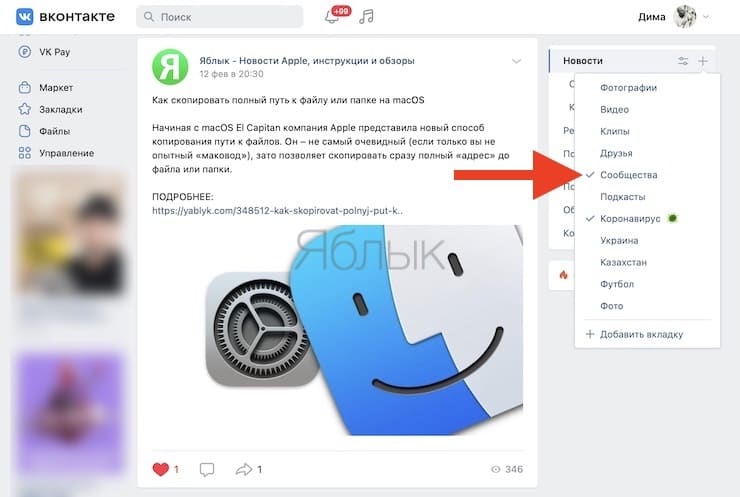The width and height of the screenshot is (740, 497).
Task: Open the profile menu arrow beside avatar
Action: coord(706,17)
